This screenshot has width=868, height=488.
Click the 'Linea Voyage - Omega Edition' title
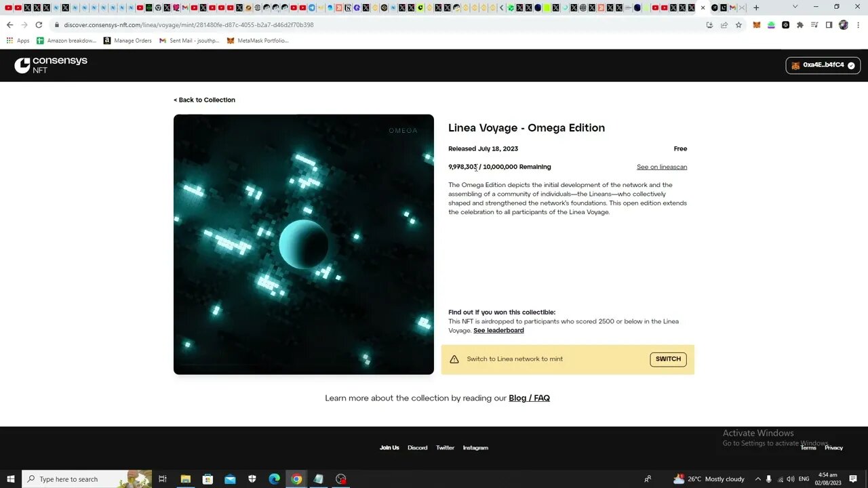[526, 127]
